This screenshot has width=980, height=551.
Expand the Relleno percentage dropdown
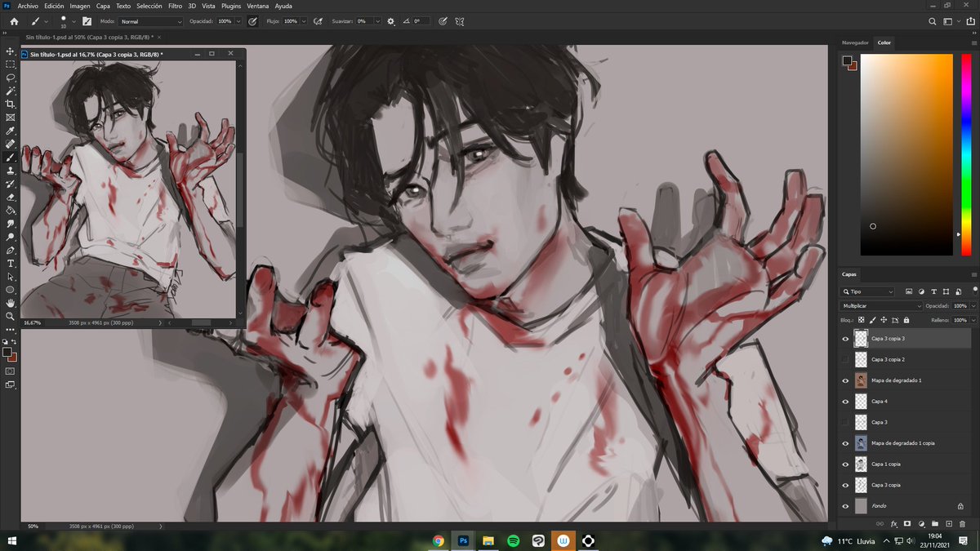(973, 320)
